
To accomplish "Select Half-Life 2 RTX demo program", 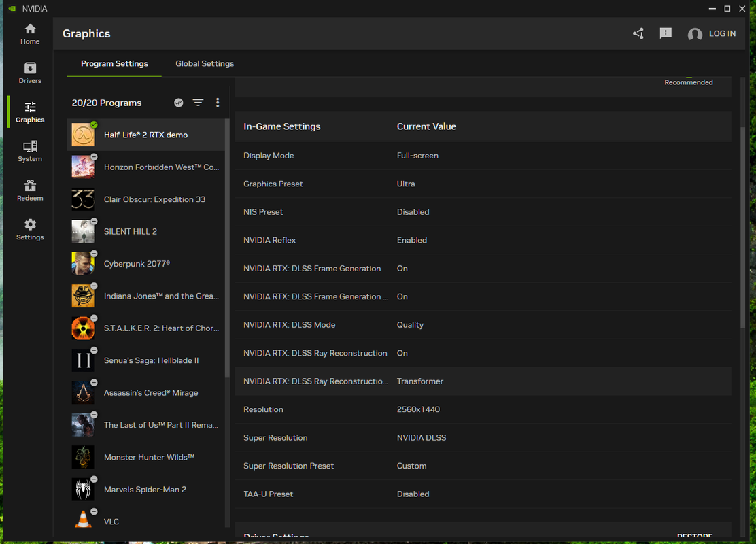I will point(146,135).
